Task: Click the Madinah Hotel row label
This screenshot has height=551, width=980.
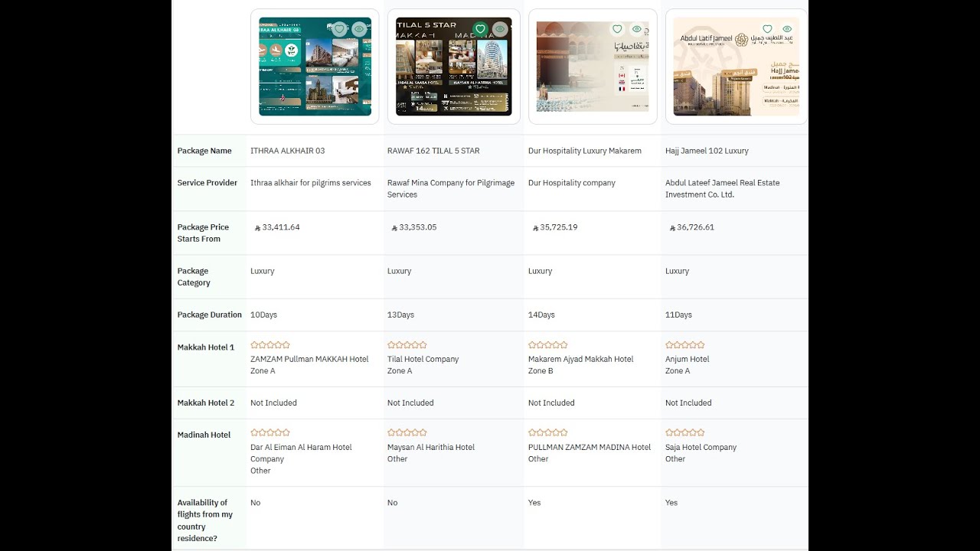Action: point(204,435)
